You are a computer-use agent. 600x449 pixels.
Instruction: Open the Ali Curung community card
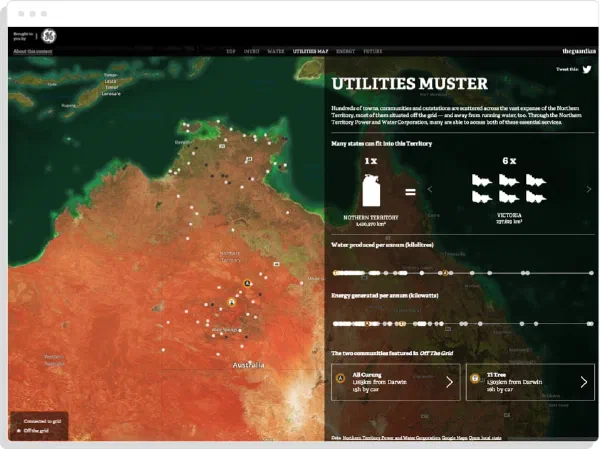coord(396,382)
